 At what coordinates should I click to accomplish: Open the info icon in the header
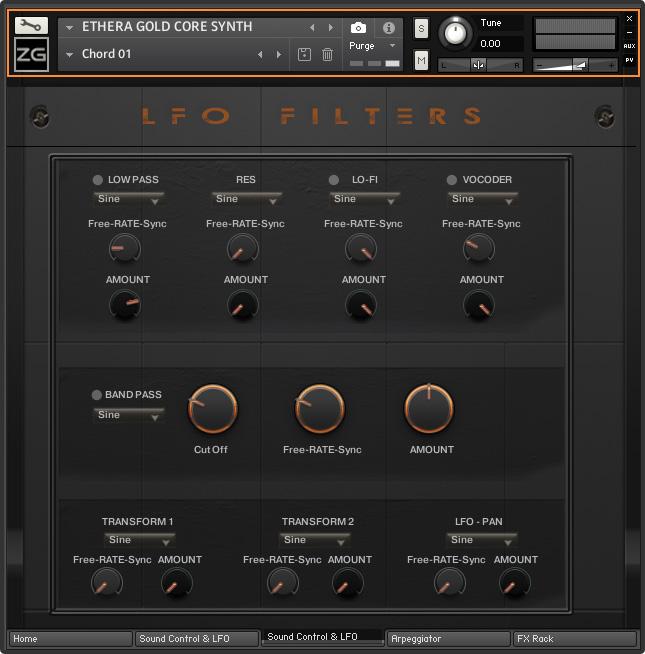pos(389,28)
